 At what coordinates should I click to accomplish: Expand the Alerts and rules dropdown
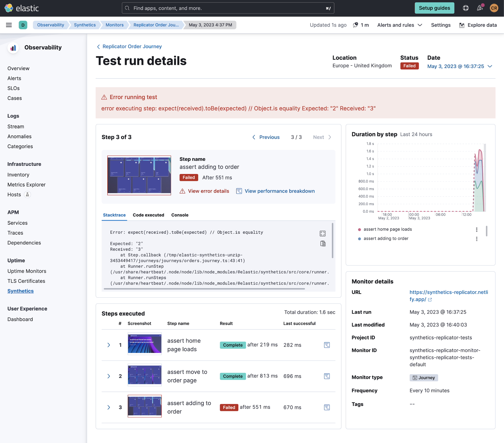(x=400, y=25)
